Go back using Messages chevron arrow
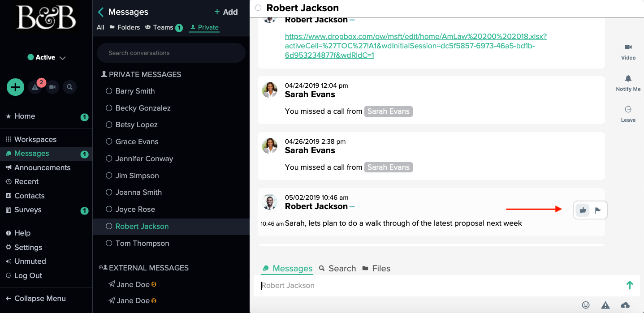The width and height of the screenshot is (644, 313). tap(101, 12)
